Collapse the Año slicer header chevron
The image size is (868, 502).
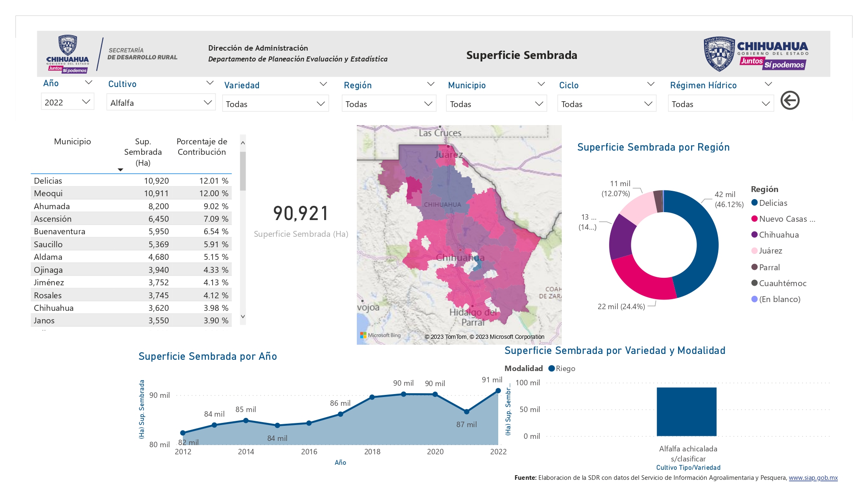(x=88, y=82)
